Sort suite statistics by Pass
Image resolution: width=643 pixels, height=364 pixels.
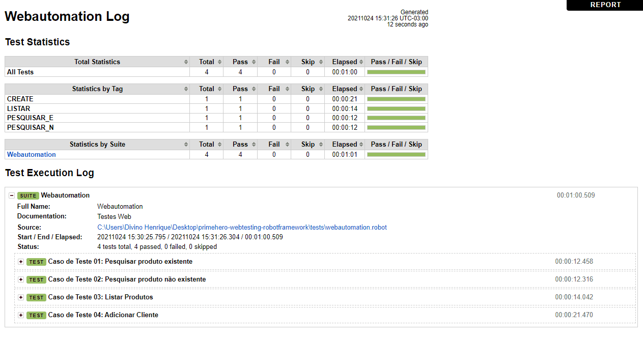(x=240, y=144)
